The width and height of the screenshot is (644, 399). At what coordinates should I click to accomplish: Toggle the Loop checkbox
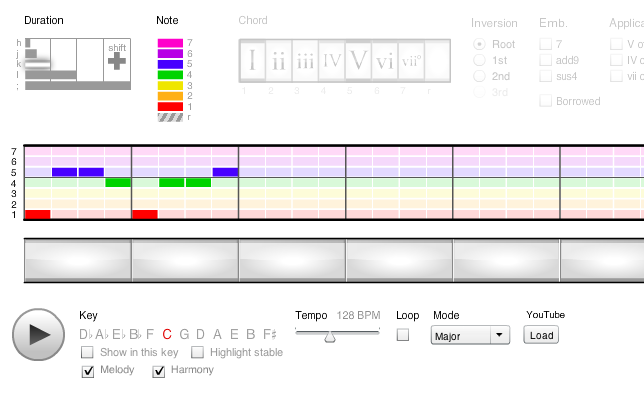403,335
